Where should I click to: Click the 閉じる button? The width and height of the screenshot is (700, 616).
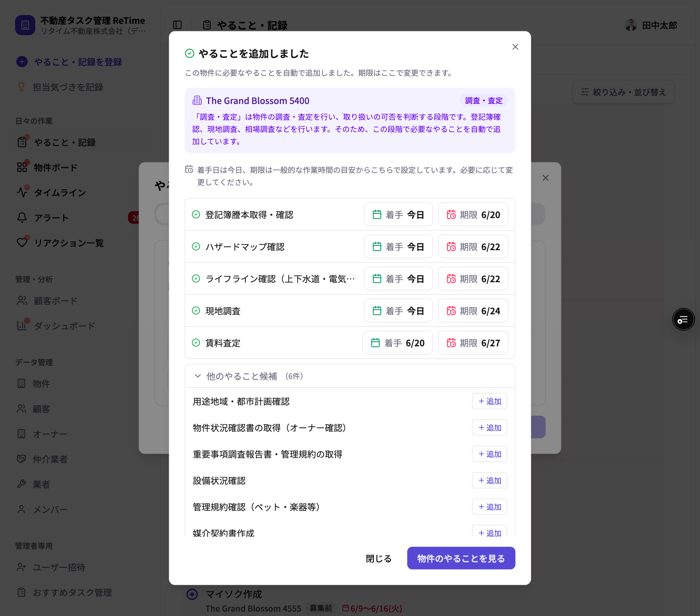378,558
